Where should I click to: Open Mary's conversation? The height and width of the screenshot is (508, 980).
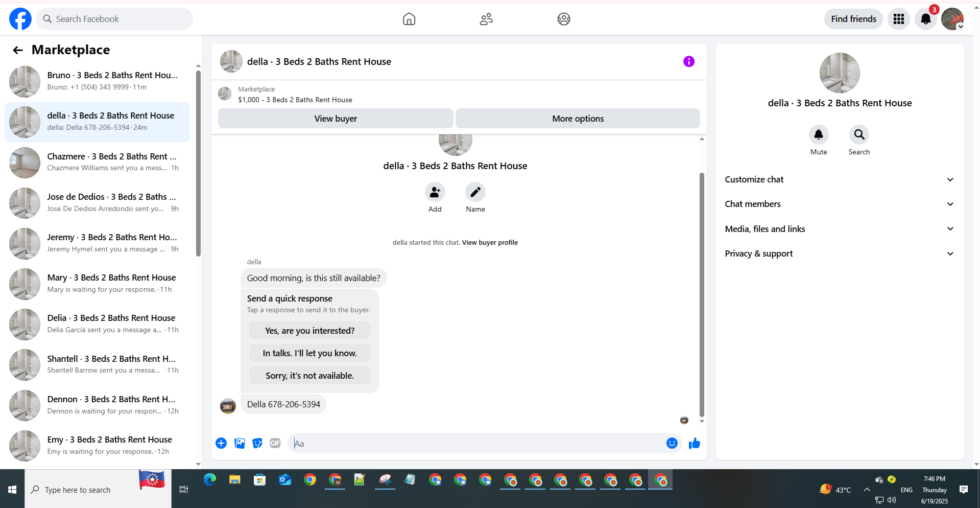click(x=98, y=284)
